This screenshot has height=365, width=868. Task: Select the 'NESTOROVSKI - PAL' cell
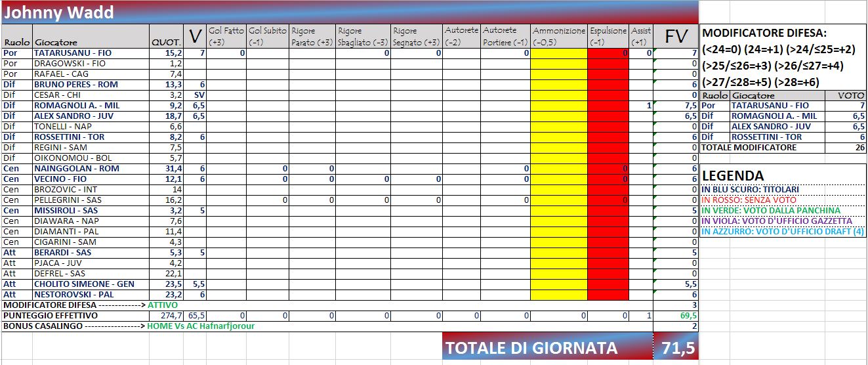click(91, 294)
